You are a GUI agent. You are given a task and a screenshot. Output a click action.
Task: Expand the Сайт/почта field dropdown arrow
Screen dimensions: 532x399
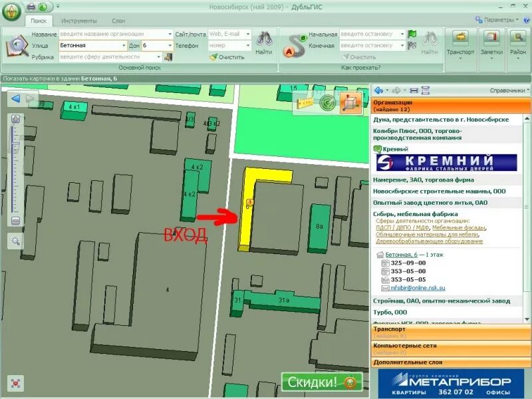tap(248, 34)
